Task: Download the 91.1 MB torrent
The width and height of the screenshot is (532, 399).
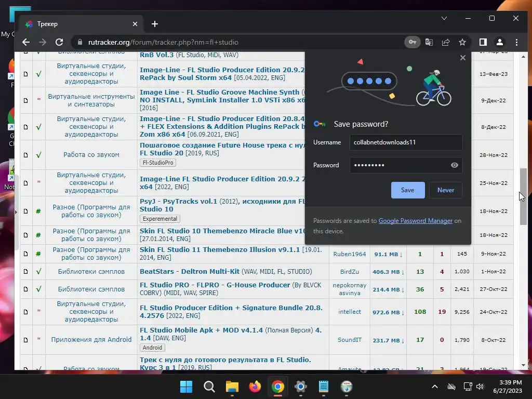Action: coord(388,254)
